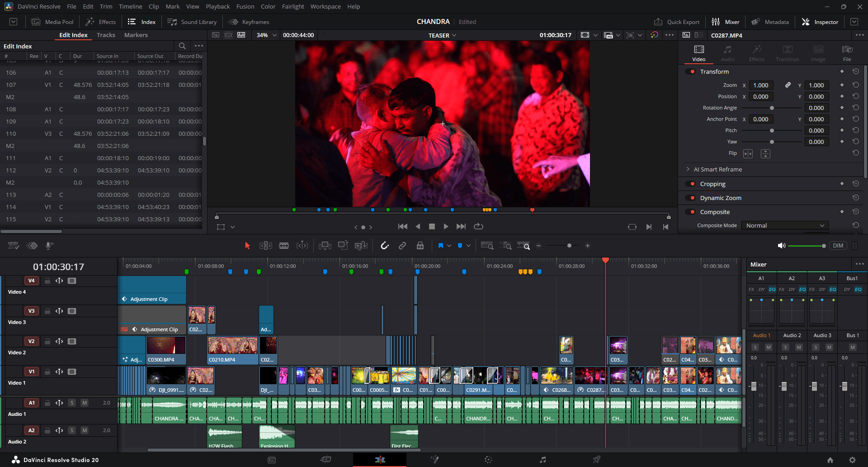Select the Blade Edit Mode tool
This screenshot has height=467, width=868.
pos(284,246)
